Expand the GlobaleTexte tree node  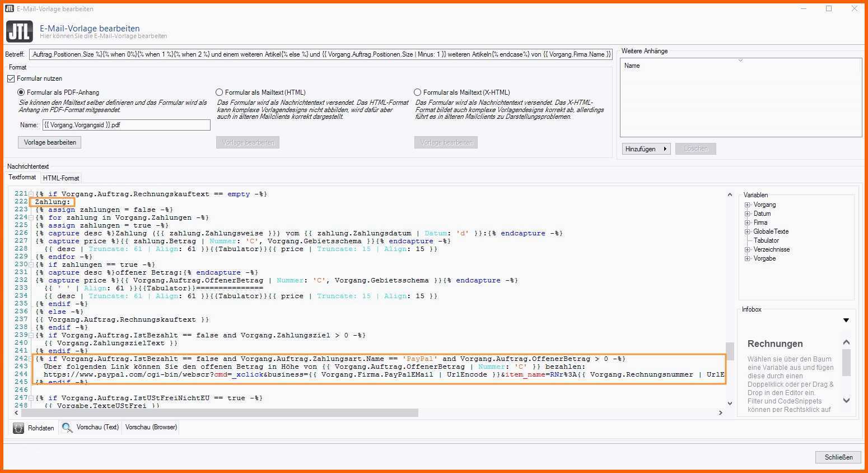747,232
